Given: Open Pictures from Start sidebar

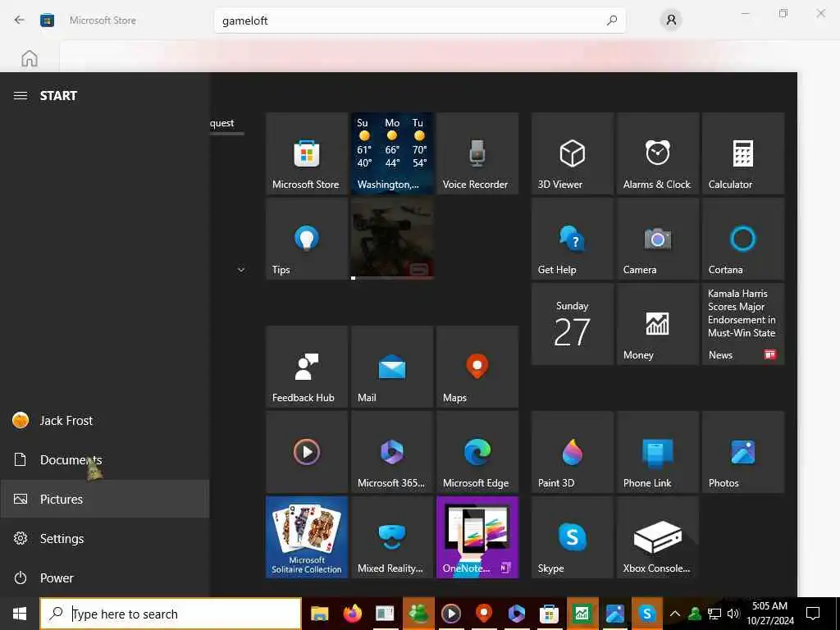Looking at the screenshot, I should coord(104,500).
